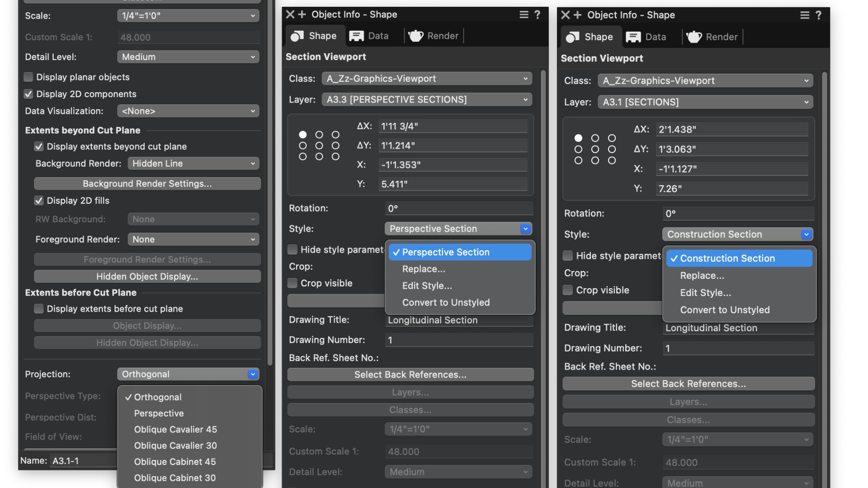The height and width of the screenshot is (488, 868).
Task: Toggle Display extents before cut plane
Action: 39,309
